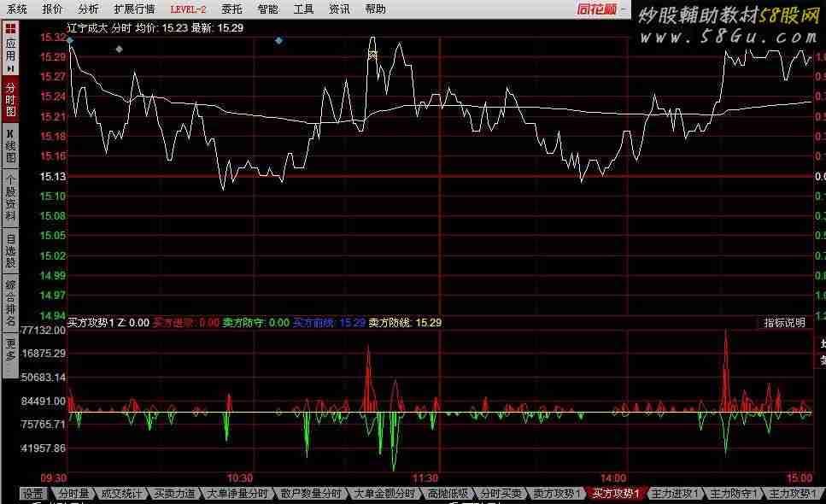
Task: Switch to the 主力进攻1 indicator tab
Action: click(x=675, y=494)
